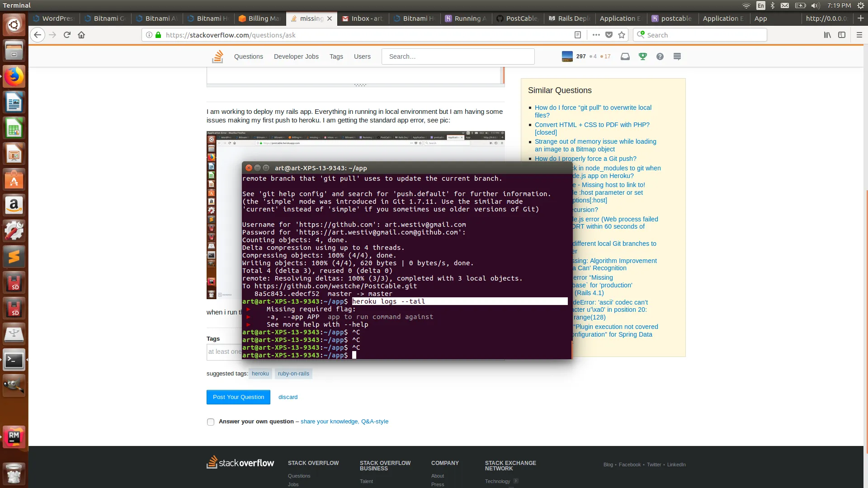868x488 pixels.
Task: Click the discard link
Action: 288,397
